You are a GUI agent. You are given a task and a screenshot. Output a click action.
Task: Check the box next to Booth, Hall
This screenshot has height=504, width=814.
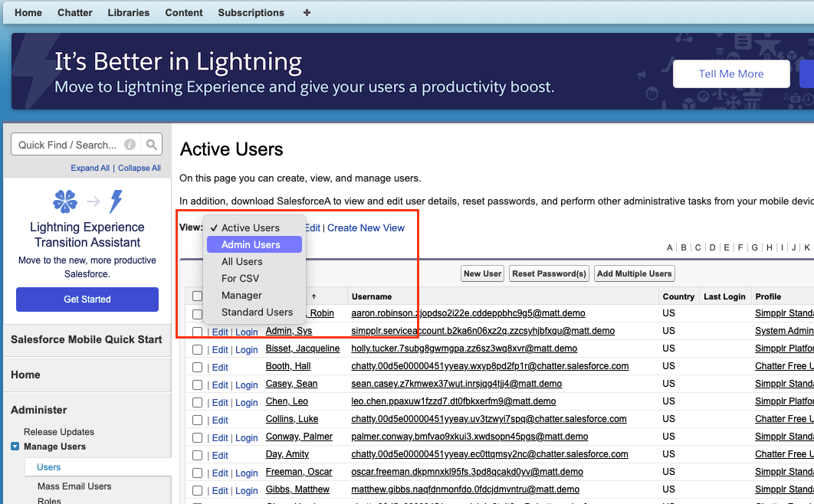point(197,367)
